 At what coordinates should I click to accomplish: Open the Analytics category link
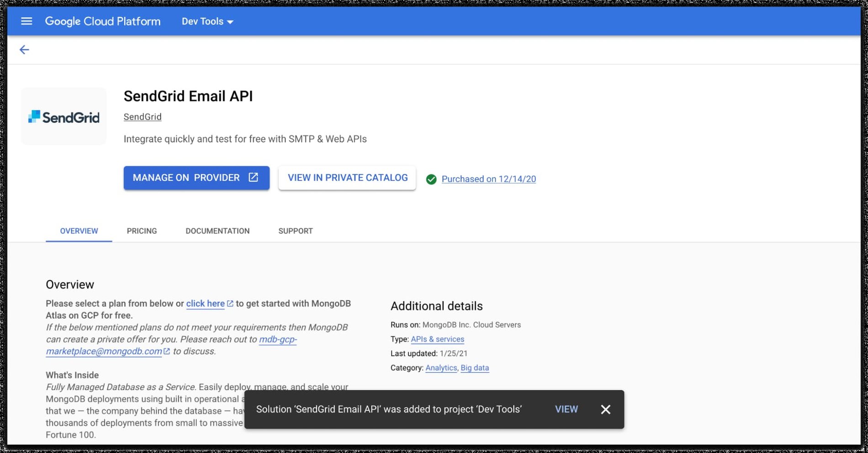441,368
